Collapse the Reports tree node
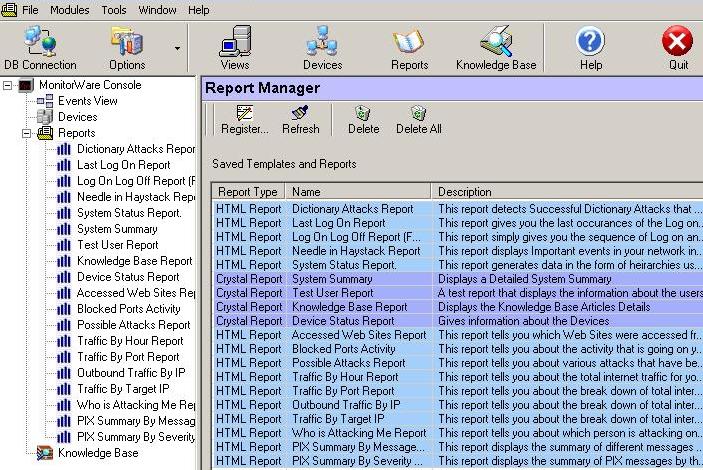The height and width of the screenshot is (470, 703). click(x=27, y=133)
